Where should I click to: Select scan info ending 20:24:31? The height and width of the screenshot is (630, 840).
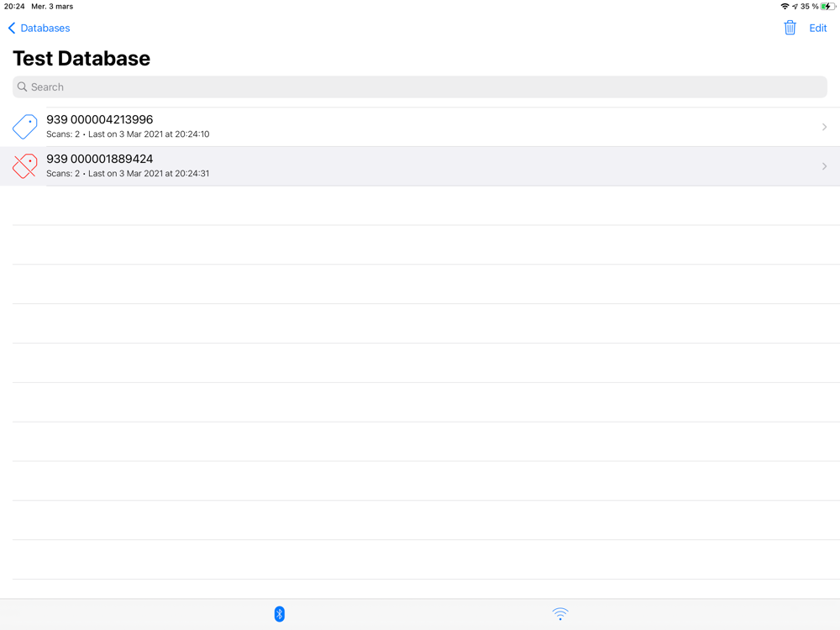[x=128, y=174]
